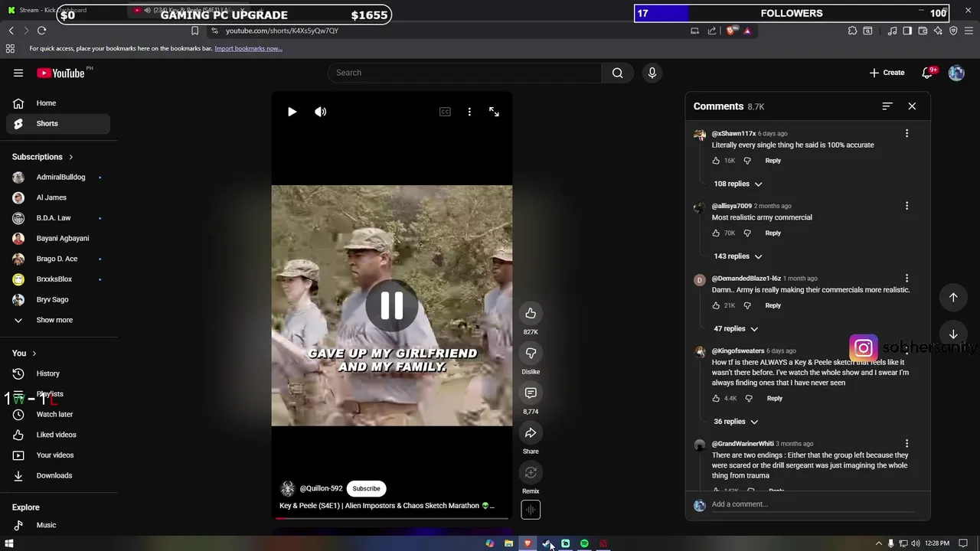Open the video's three-dot more menu
Image resolution: width=980 pixels, height=551 pixels.
pyautogui.click(x=469, y=112)
